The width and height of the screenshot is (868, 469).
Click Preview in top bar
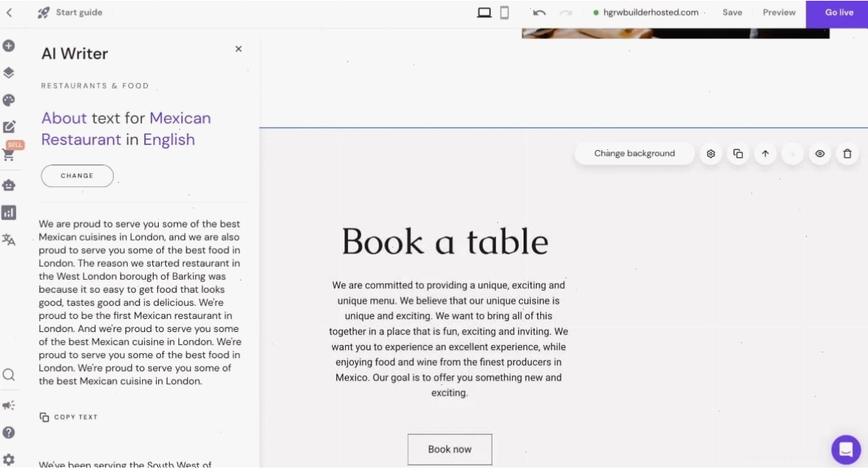779,12
